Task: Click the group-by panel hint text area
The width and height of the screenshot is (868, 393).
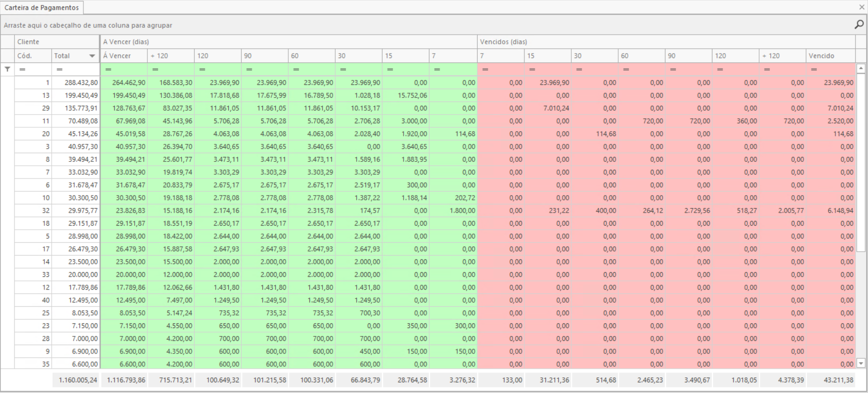Action: 88,25
